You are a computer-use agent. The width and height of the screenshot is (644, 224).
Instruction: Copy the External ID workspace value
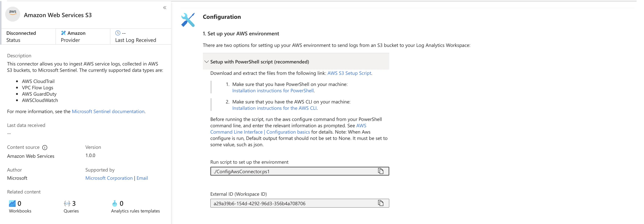[x=381, y=203]
